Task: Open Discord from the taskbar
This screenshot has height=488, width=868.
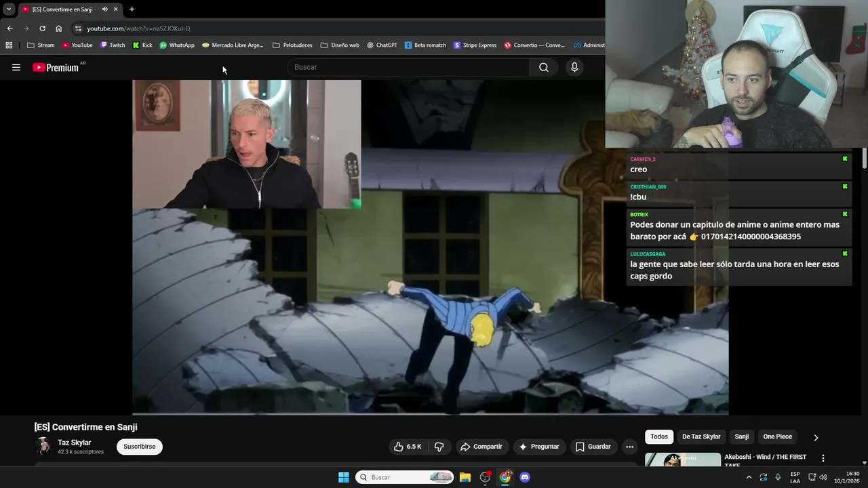Action: point(525,477)
